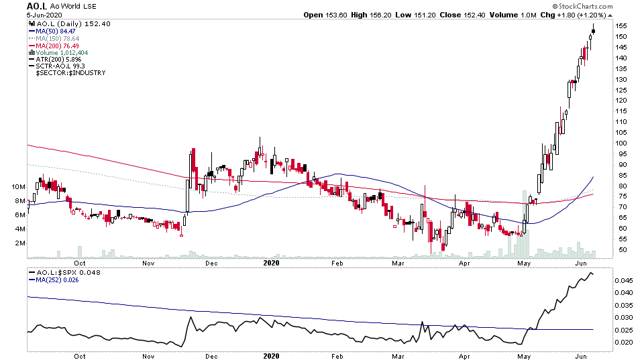
Task: Click the 10M volume axis label
Action: 19,187
